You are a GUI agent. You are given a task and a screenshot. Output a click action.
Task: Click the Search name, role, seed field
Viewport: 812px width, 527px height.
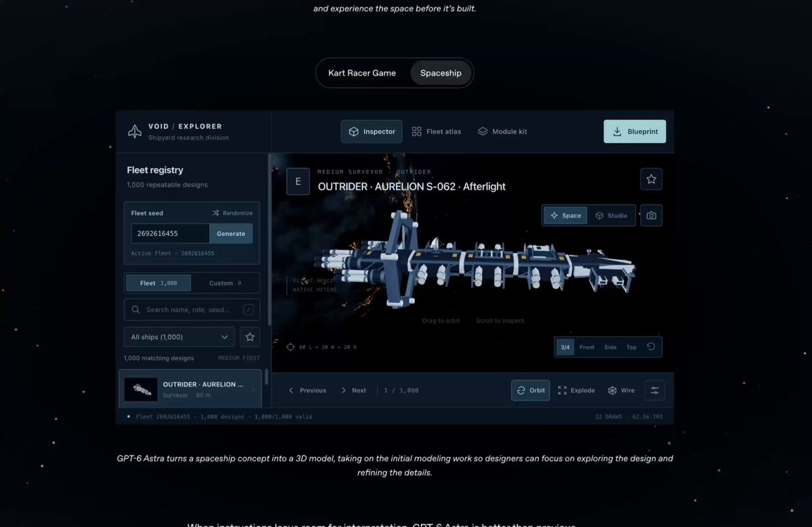pos(192,310)
